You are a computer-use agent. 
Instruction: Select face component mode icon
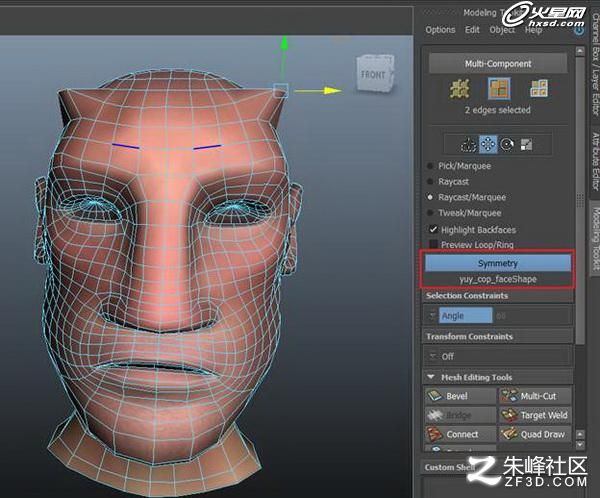[x=539, y=88]
